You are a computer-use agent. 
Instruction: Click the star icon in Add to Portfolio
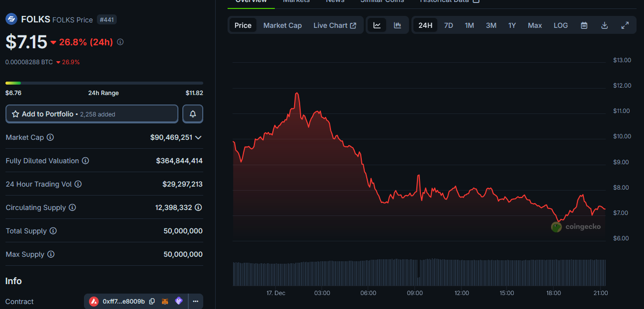15,114
